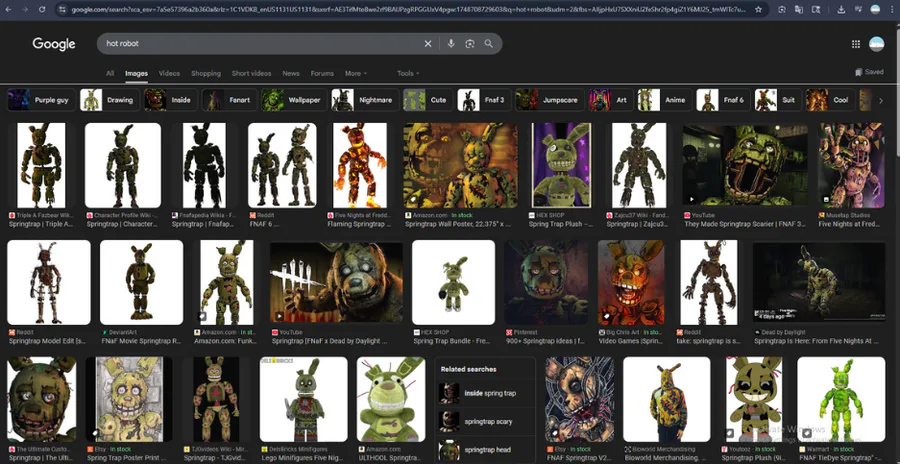Open the Lego Minifigures Springtrap image
This screenshot has height=464, width=900.
(x=304, y=400)
